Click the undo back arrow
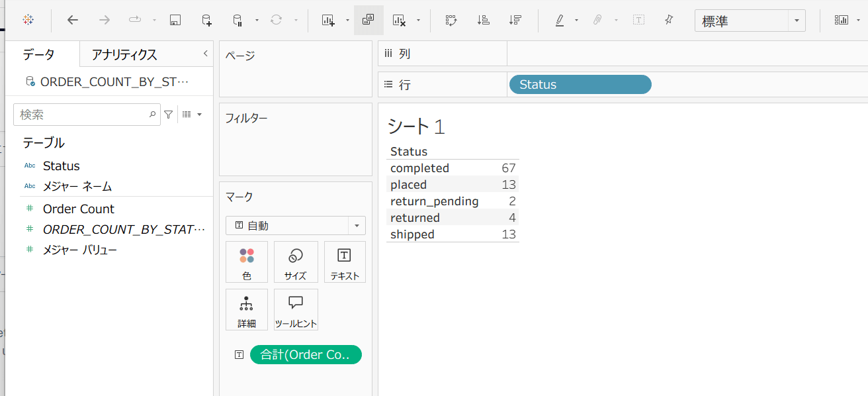868x396 pixels. pyautogui.click(x=73, y=20)
